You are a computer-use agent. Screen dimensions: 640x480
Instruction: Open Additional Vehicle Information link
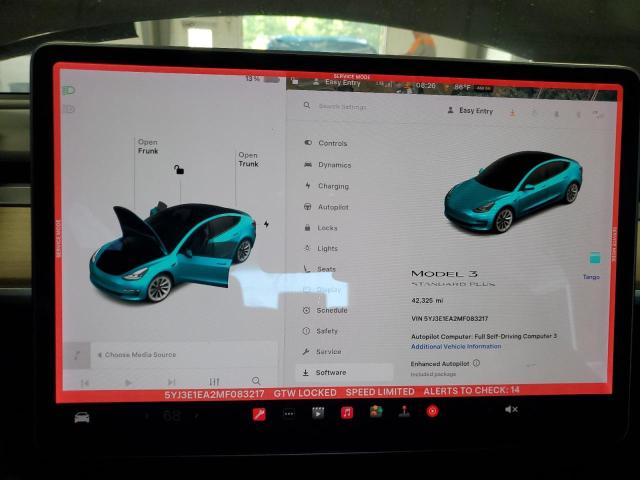pos(456,346)
